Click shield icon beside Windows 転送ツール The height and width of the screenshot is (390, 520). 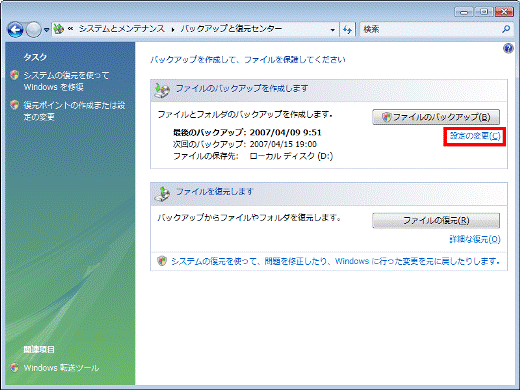click(x=14, y=367)
